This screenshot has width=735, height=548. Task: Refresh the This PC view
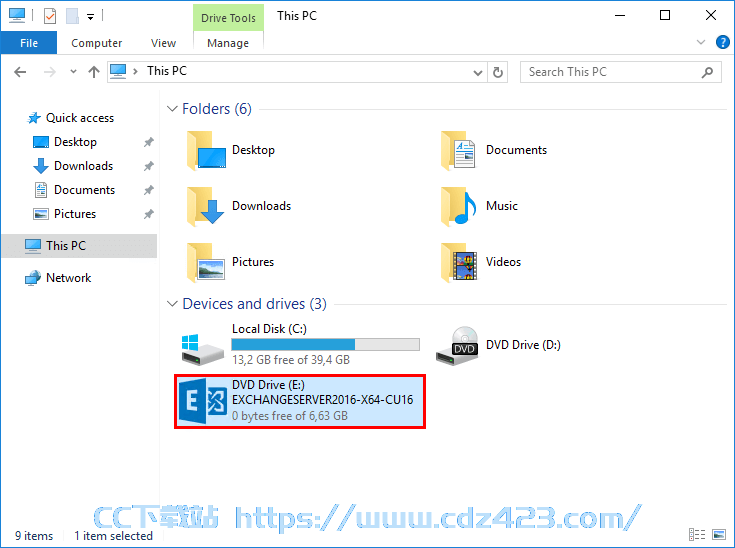[498, 72]
